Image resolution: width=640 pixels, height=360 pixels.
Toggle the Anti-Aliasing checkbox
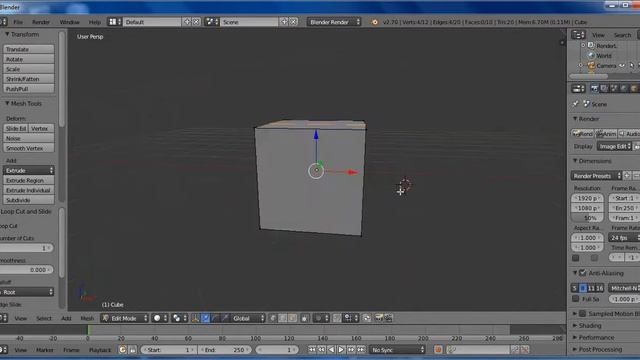point(583,273)
